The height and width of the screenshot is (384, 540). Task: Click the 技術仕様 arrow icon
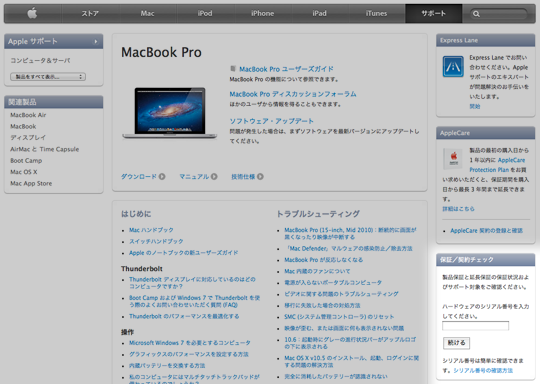coord(260,177)
